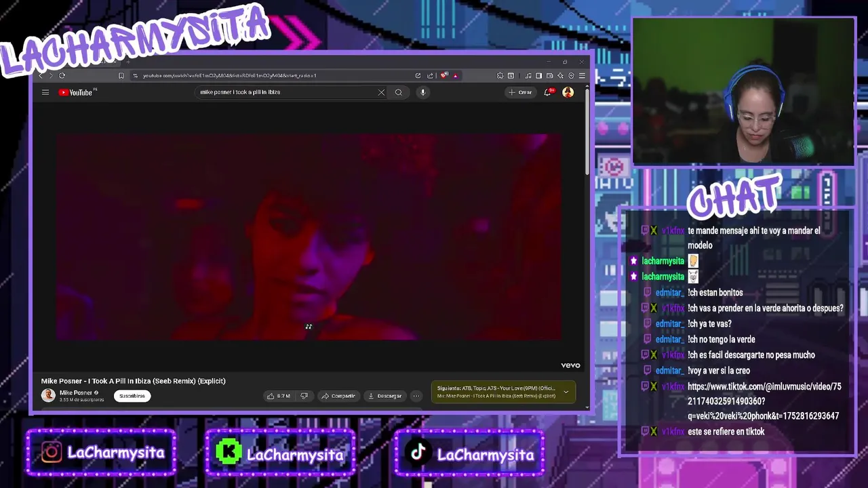Click chat message "!voy a ver si la creo"
Screen dimensions: 868x488
pos(719,371)
